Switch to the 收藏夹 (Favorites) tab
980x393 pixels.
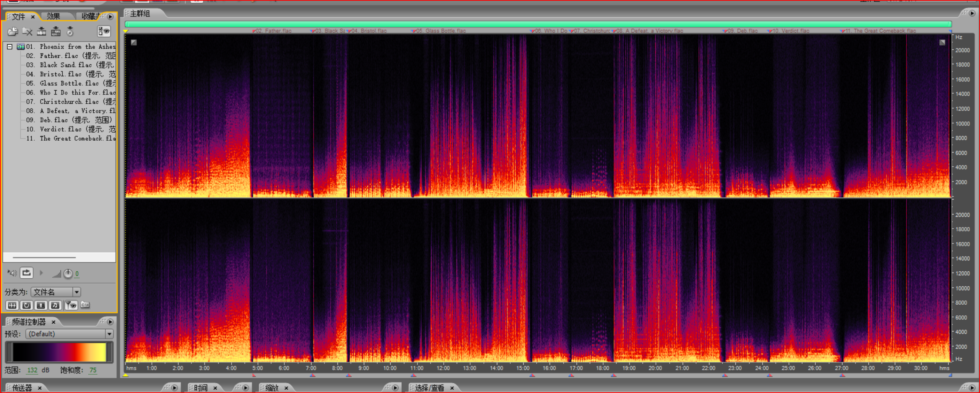[90, 16]
